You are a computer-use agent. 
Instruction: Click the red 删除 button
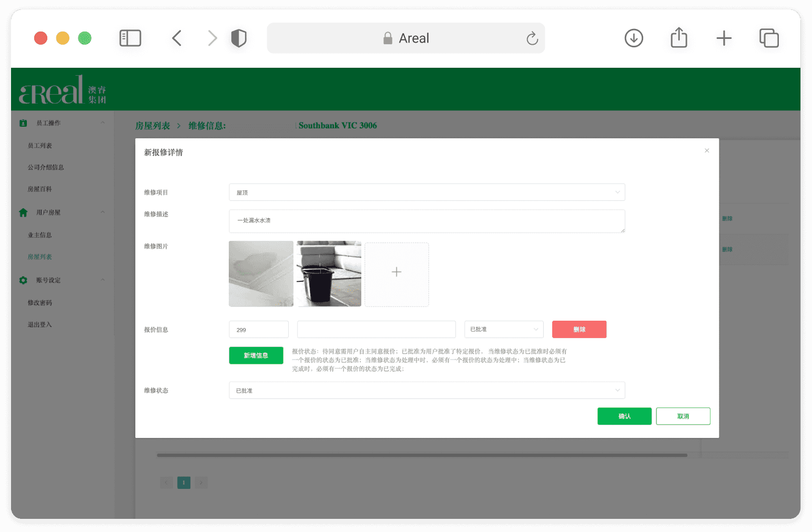click(579, 330)
